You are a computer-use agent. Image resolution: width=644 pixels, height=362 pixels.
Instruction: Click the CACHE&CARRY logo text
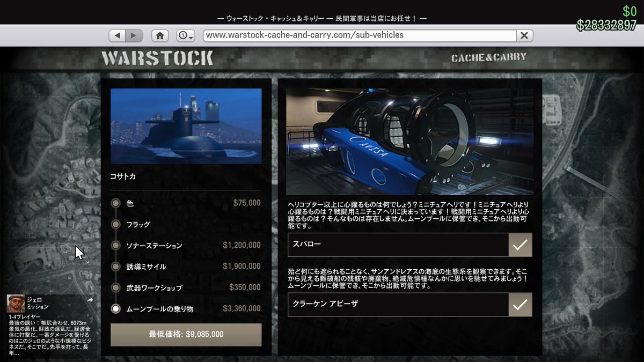488,57
